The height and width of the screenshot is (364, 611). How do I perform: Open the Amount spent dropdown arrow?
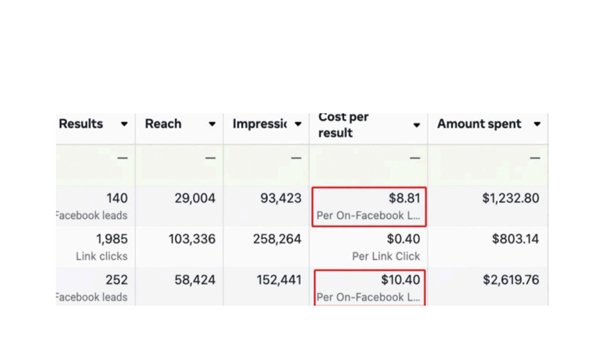[x=537, y=124]
